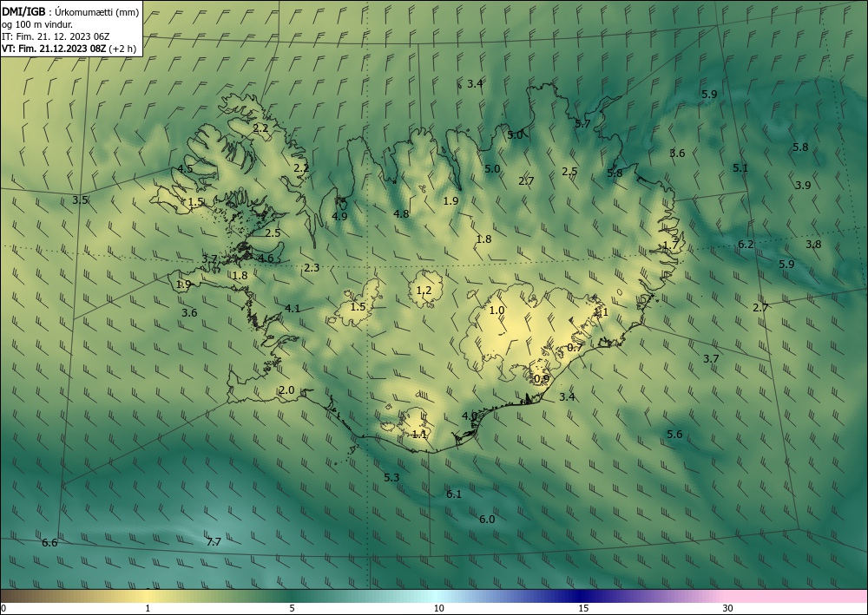Click the 3.9 value on the map
Screen dimensions: 868x615
[x=803, y=186]
